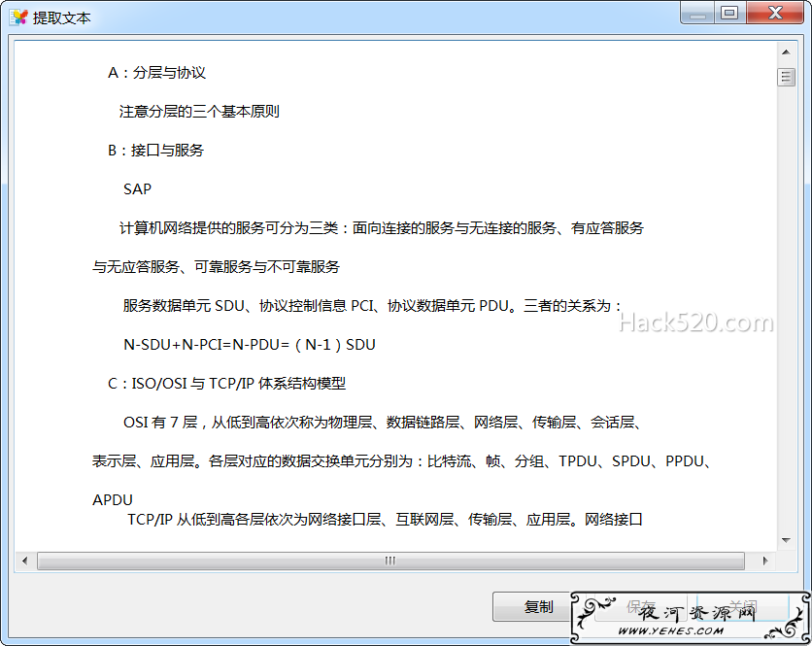Click the horizontal scrollbar thumb

(x=391, y=561)
